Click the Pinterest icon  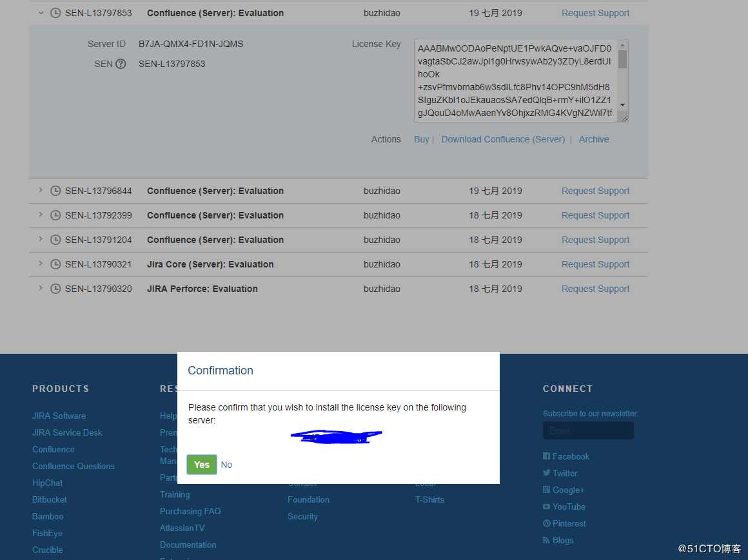tap(546, 523)
